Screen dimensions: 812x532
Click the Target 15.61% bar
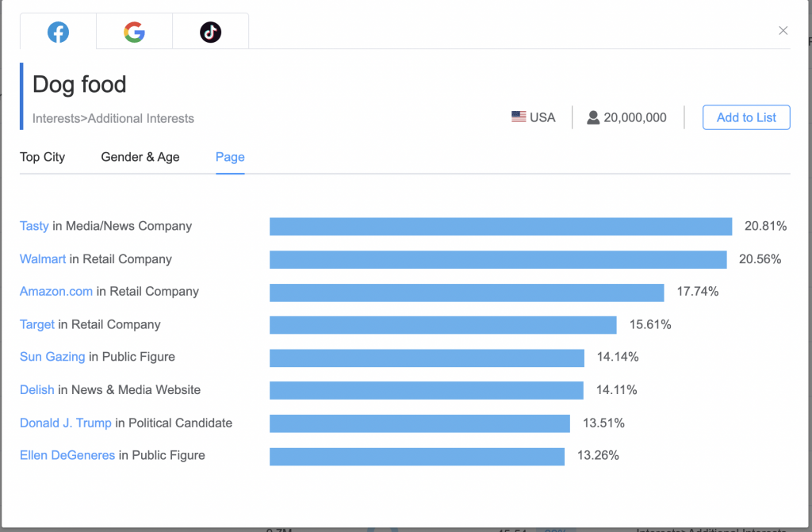pos(443,325)
